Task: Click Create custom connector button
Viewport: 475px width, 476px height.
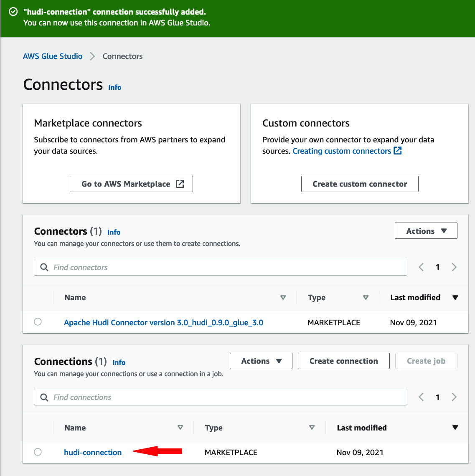Action: [360, 184]
